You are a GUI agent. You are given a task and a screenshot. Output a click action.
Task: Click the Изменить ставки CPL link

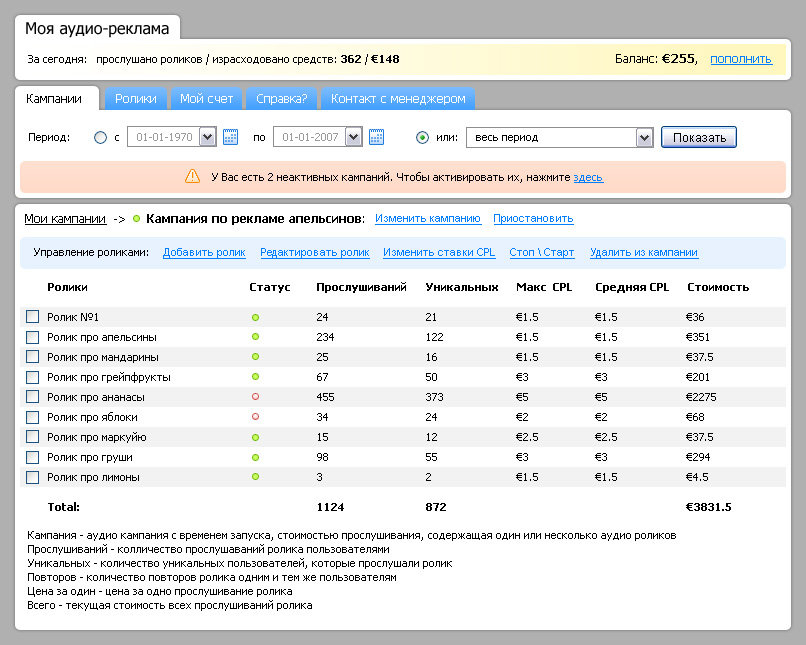(x=439, y=252)
